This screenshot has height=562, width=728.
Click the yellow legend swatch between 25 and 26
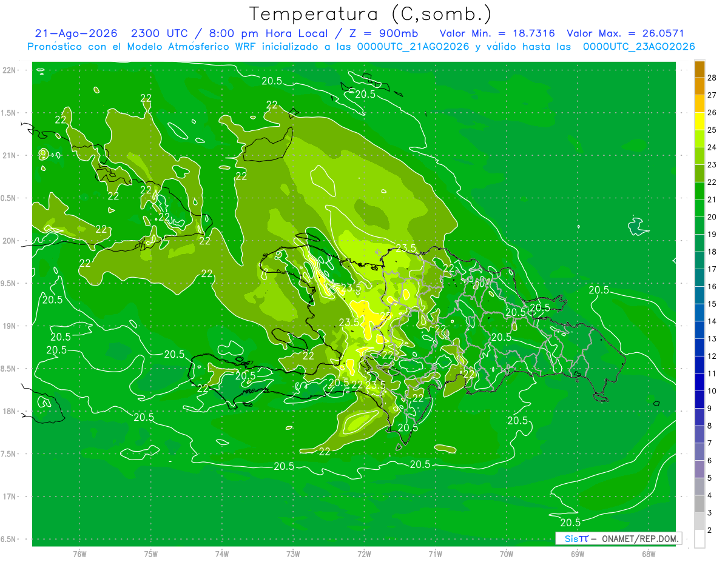coord(699,121)
